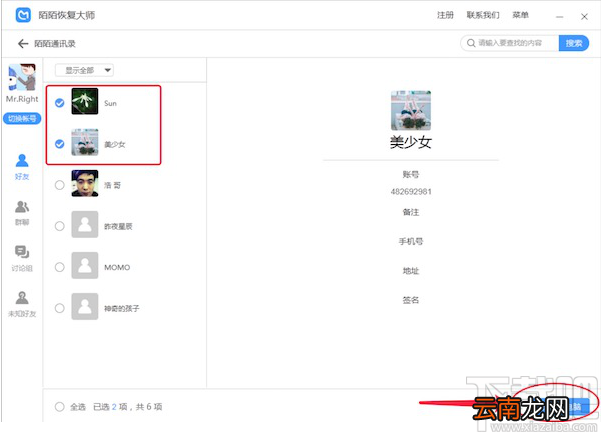Viewport: 606px width, 437px height.
Task: Click the app logo icon in title bar
Action: [x=23, y=15]
